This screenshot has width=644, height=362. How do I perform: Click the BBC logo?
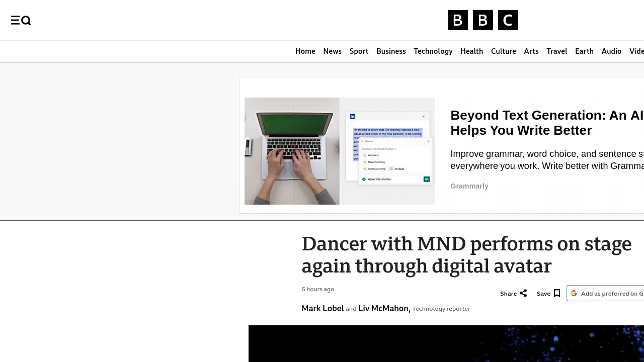(482, 20)
